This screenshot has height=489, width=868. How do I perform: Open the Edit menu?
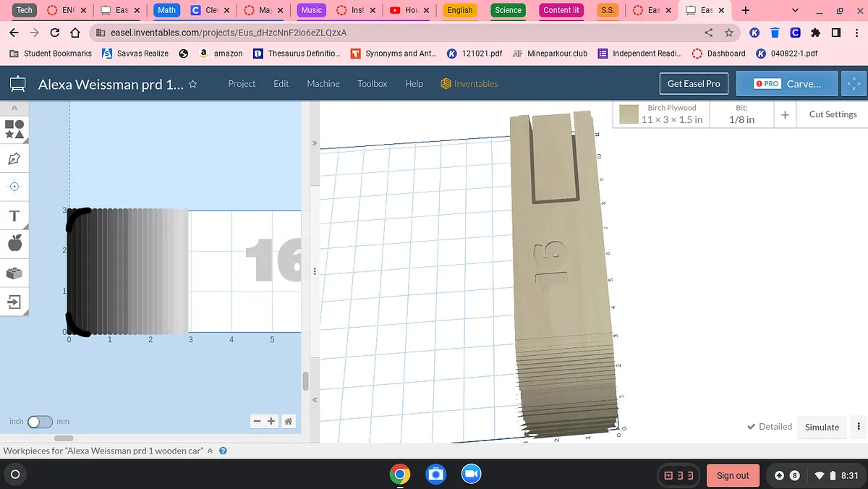pos(281,84)
